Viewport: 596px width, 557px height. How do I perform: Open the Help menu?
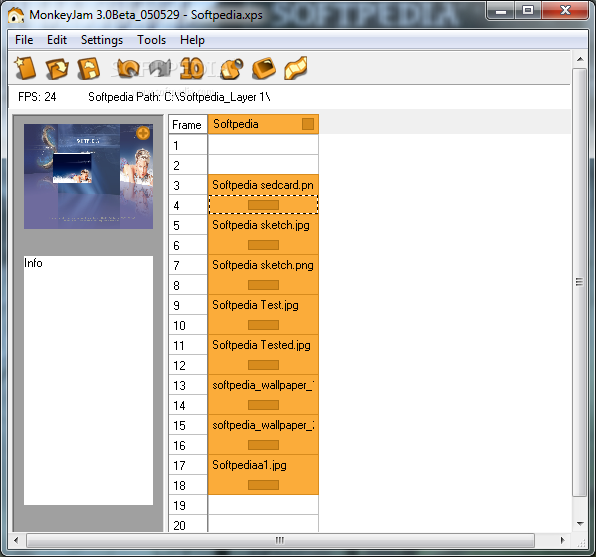point(192,40)
